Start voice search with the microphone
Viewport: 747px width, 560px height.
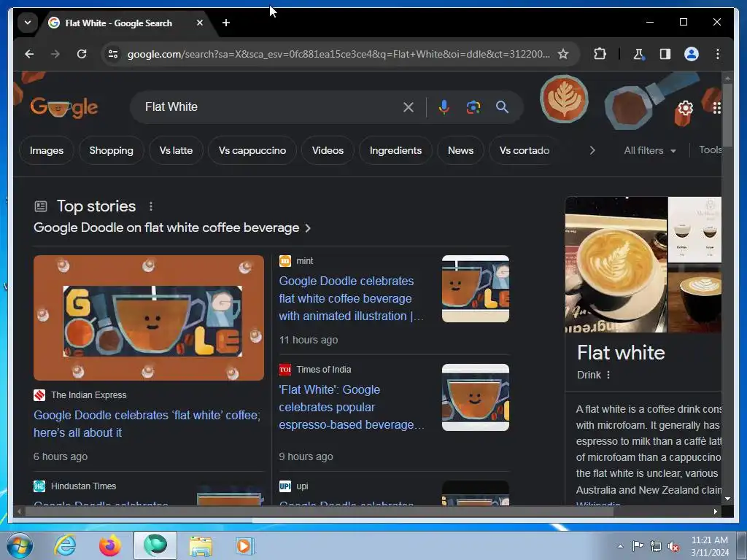pyautogui.click(x=444, y=107)
